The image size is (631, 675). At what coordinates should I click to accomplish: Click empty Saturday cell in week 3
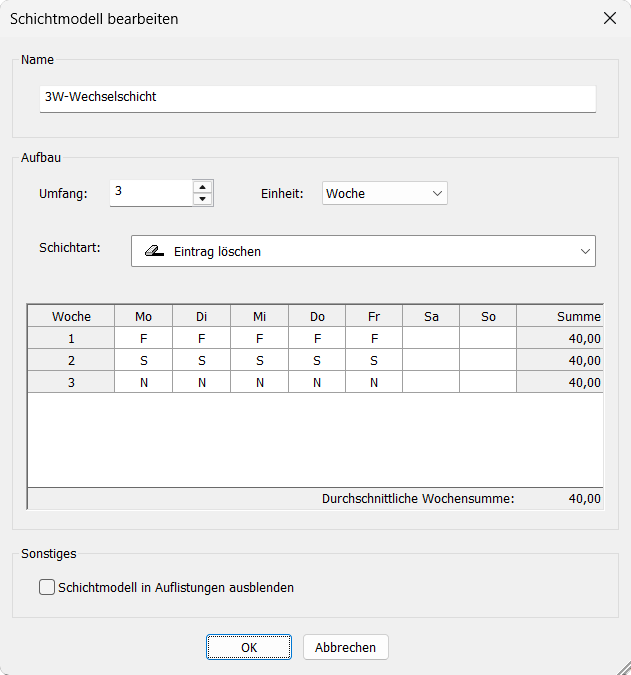(x=431, y=382)
